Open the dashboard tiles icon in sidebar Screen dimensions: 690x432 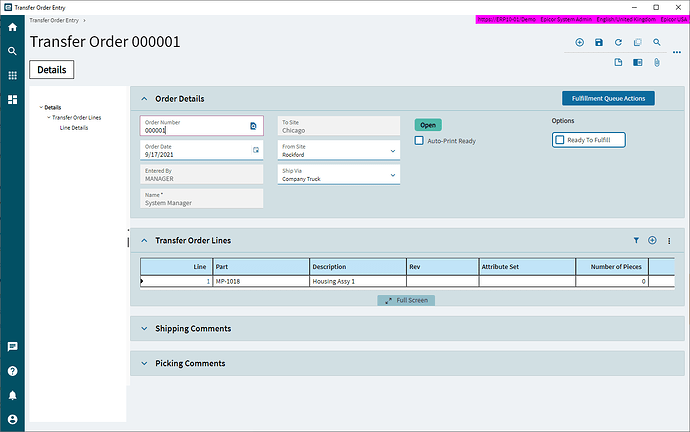pos(12,100)
